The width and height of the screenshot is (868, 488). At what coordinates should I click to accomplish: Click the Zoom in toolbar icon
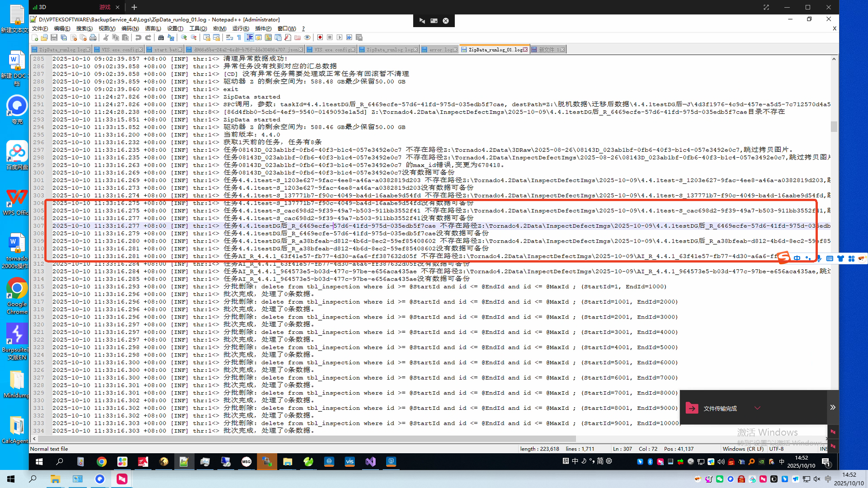pos(184,38)
